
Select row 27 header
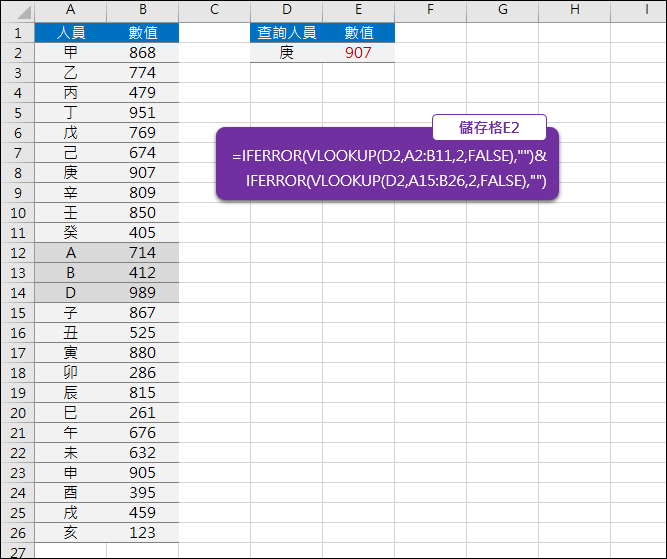coord(17,551)
